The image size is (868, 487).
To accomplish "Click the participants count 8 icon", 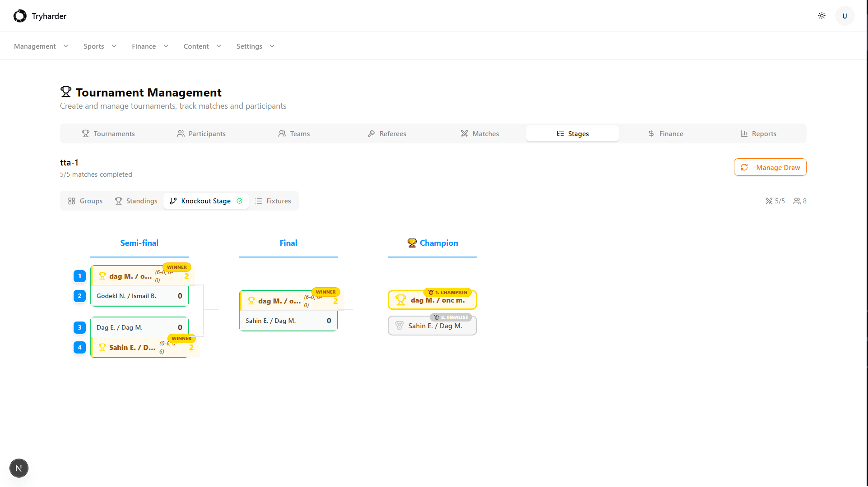I will [x=797, y=201].
